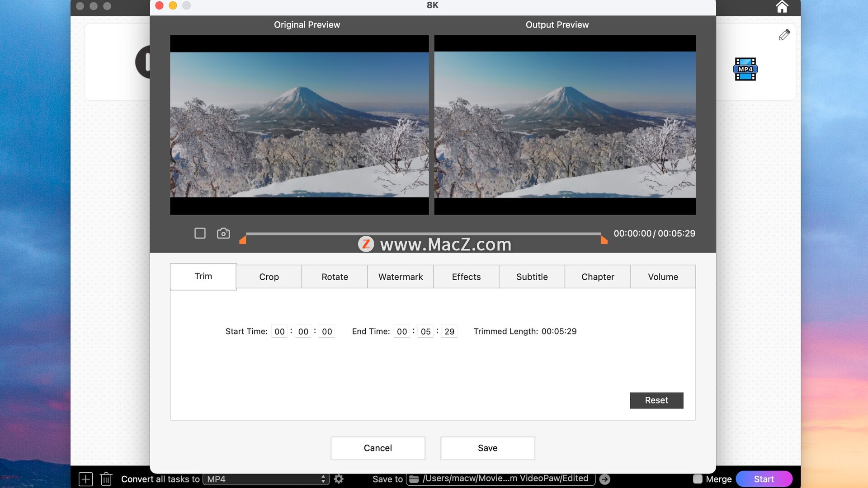This screenshot has height=488, width=868.
Task: Take a snapshot with the camera icon
Action: (x=223, y=233)
